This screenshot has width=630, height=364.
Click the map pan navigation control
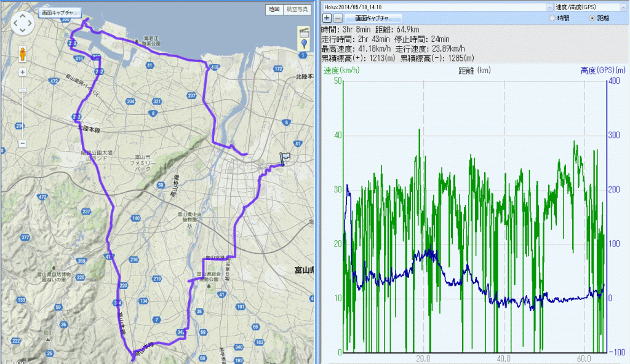[23, 23]
